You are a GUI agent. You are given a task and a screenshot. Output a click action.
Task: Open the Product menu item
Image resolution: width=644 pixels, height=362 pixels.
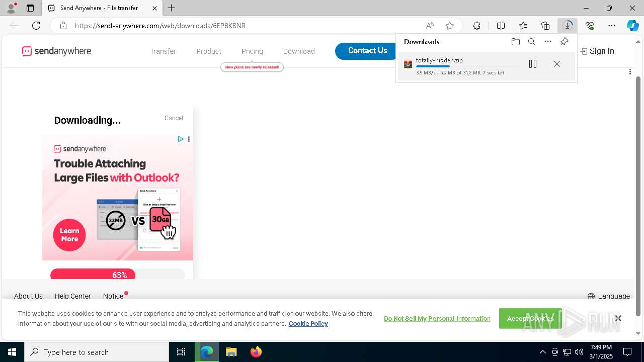coord(209,51)
